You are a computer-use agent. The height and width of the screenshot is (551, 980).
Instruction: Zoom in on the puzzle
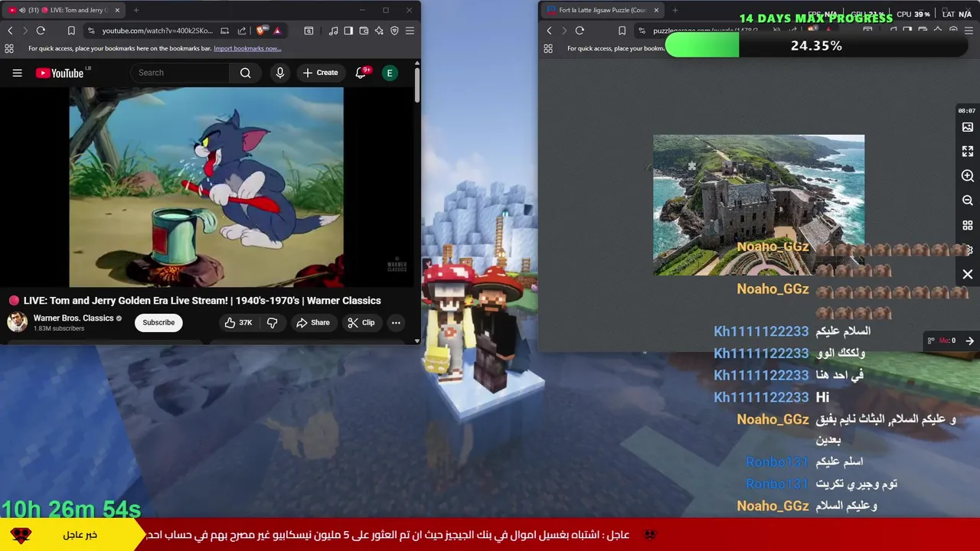tap(968, 176)
